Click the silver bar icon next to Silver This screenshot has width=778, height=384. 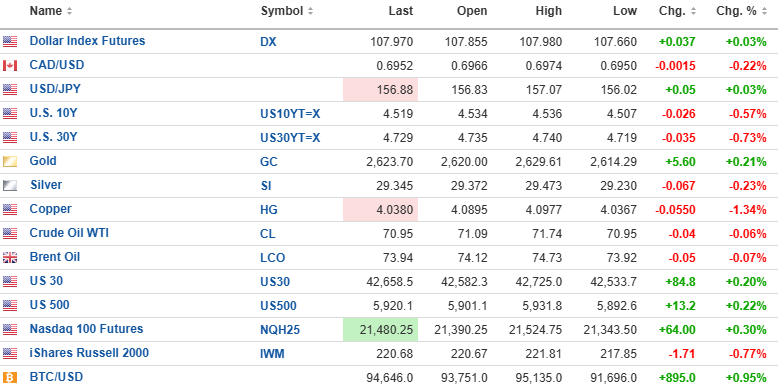pos(10,186)
